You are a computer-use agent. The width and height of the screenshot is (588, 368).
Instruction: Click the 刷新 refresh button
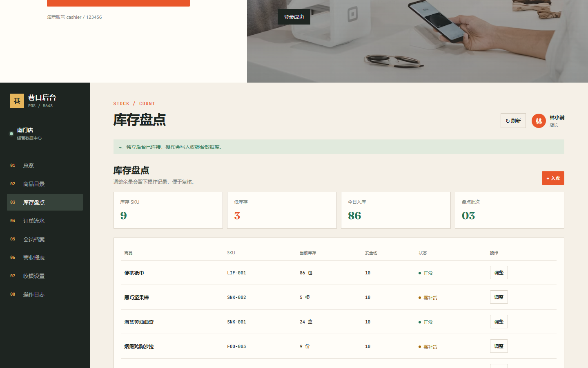coord(513,121)
